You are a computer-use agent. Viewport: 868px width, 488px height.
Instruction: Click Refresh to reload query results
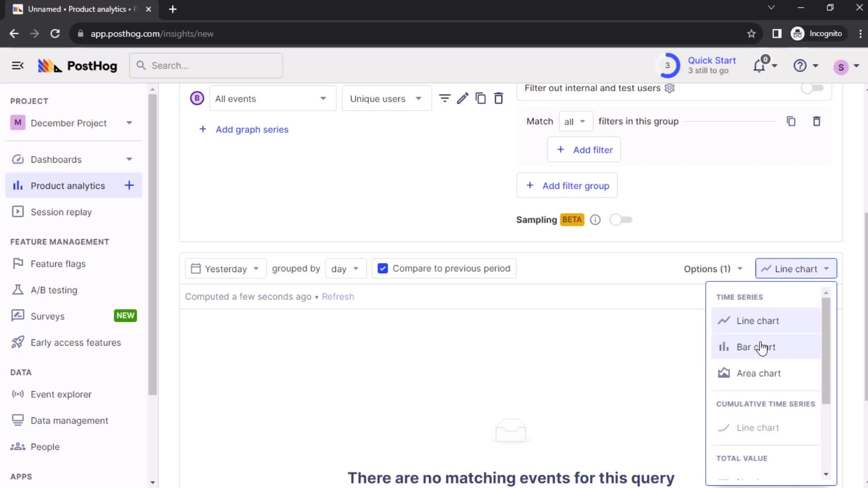[x=338, y=296]
